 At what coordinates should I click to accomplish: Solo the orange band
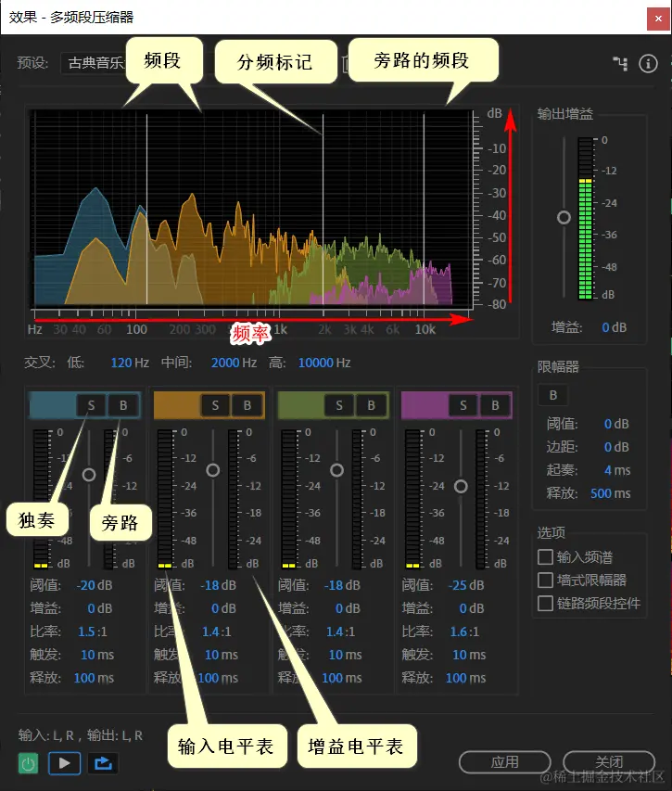[215, 405]
